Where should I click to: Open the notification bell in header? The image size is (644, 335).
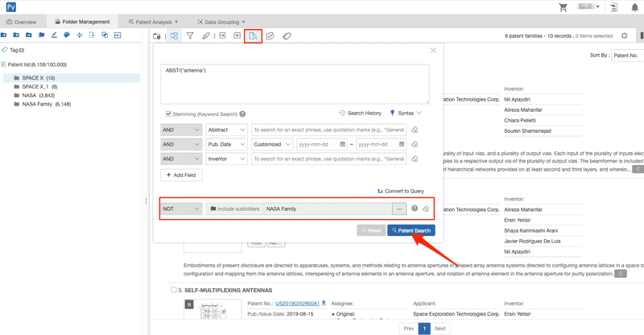(x=634, y=7)
